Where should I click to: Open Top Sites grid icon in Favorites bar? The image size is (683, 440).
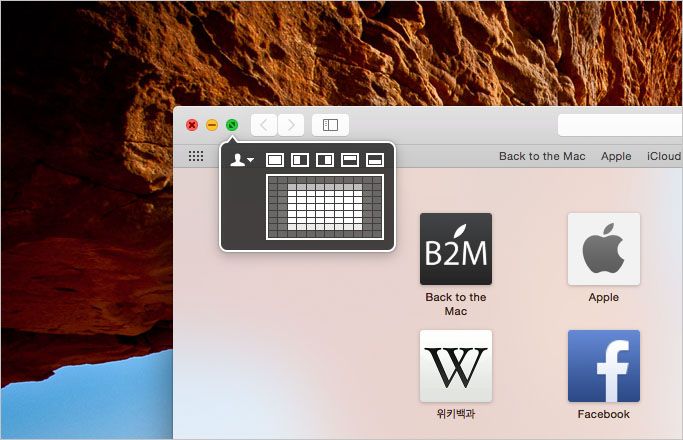click(196, 156)
